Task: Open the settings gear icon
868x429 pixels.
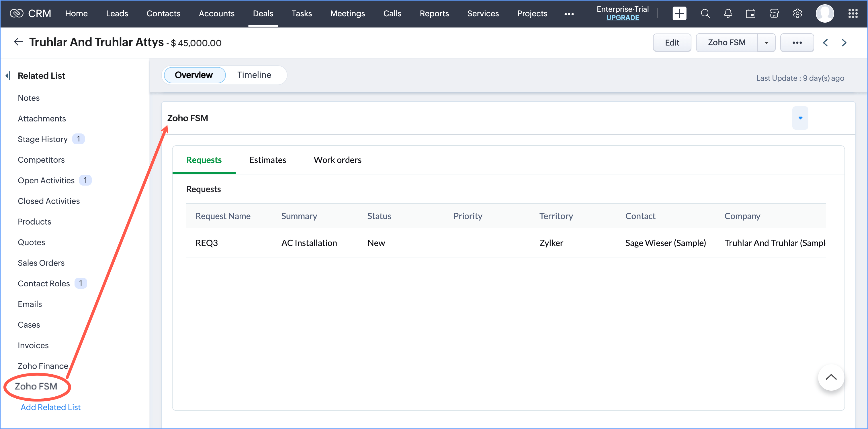Action: [x=797, y=13]
